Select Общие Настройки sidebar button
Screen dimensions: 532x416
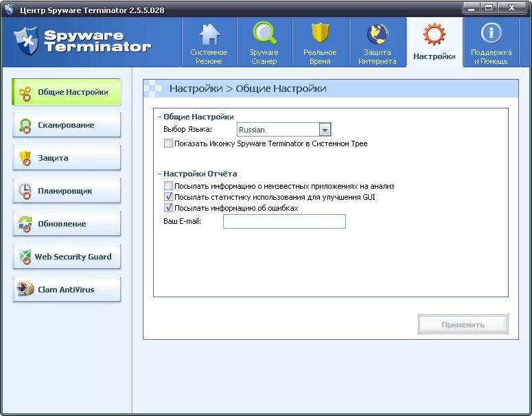tap(67, 92)
